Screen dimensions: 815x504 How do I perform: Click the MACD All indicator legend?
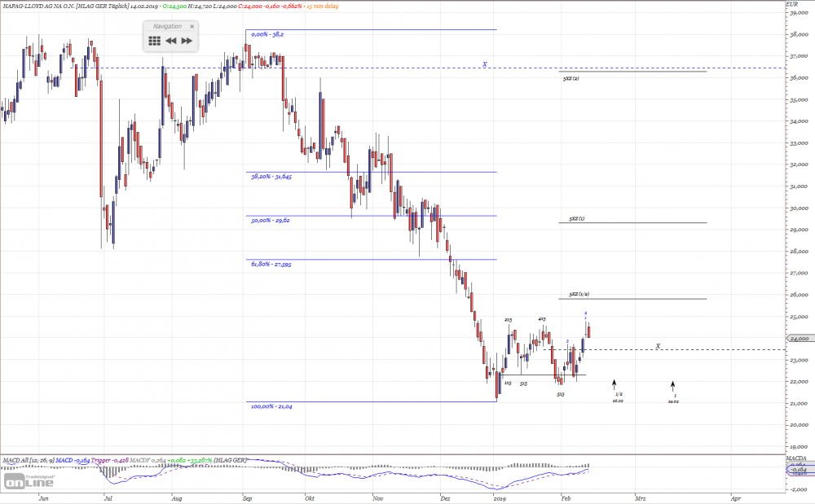point(125,460)
